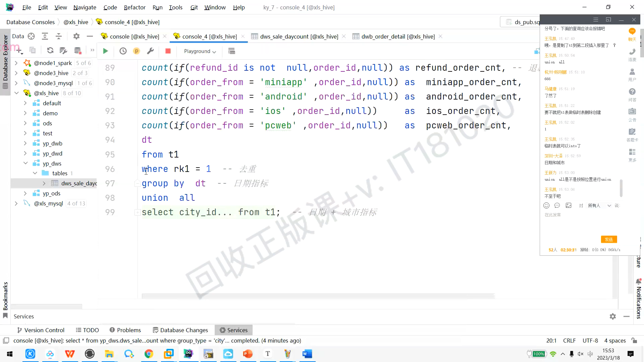644x362 pixels.
Task: Open the Playground session dropdown
Action: 200,51
